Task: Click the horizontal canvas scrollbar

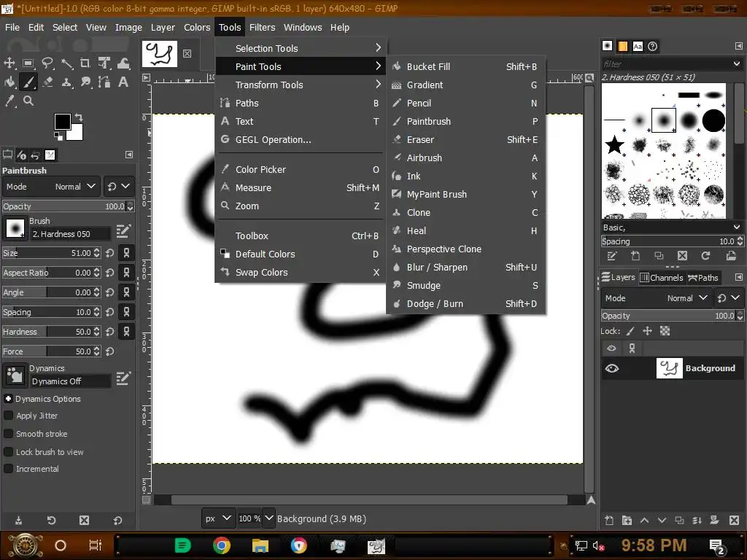Action: [369, 499]
